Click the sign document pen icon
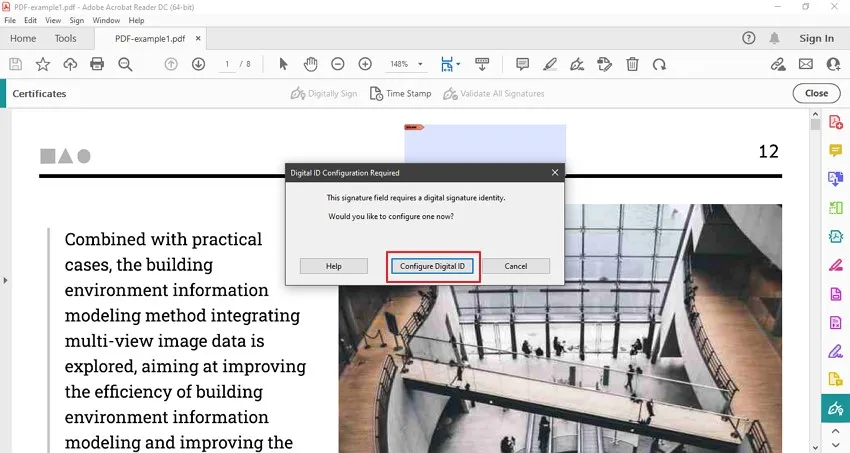The image size is (850, 453). tap(577, 64)
